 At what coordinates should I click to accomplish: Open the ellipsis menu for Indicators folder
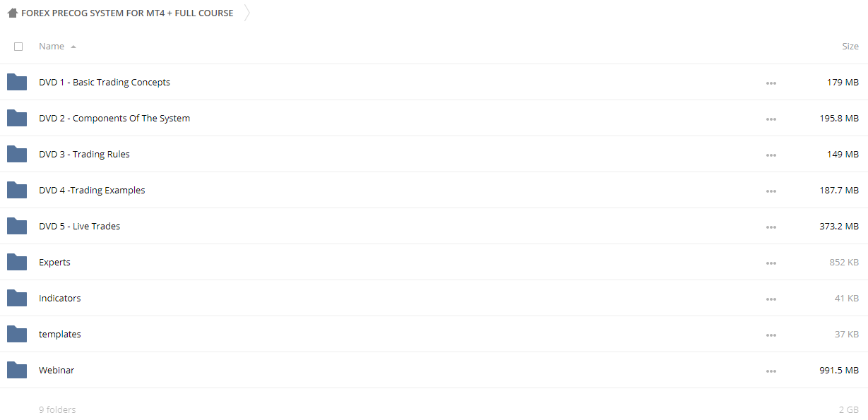click(x=771, y=299)
